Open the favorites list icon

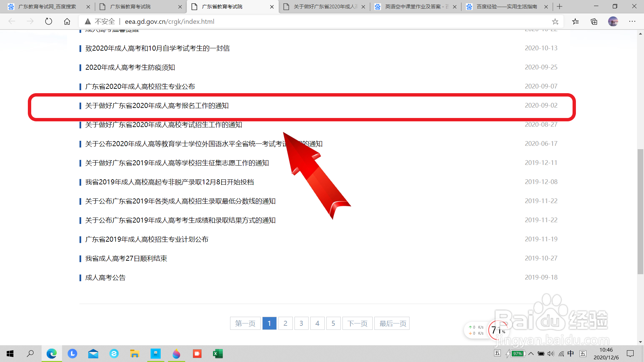pyautogui.click(x=576, y=21)
